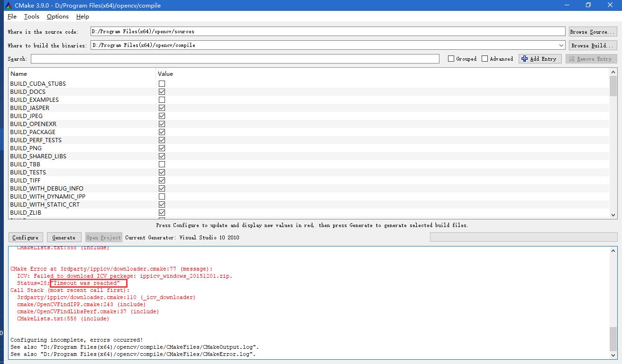
Task: Click the Remove Entry button
Action: pos(591,59)
